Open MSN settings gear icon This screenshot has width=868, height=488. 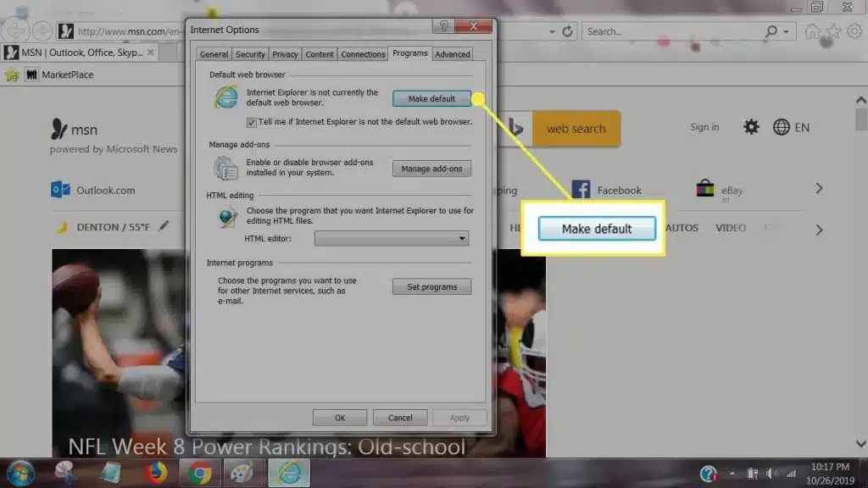coord(751,127)
